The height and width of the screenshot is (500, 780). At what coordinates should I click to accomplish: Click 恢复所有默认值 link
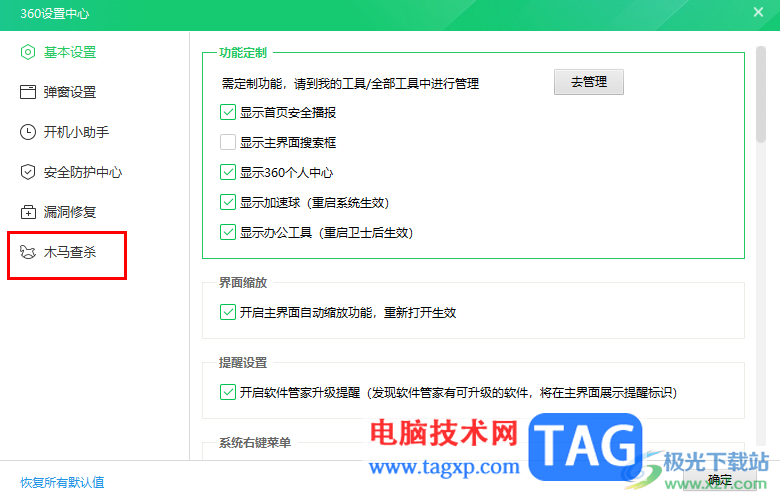(62, 482)
